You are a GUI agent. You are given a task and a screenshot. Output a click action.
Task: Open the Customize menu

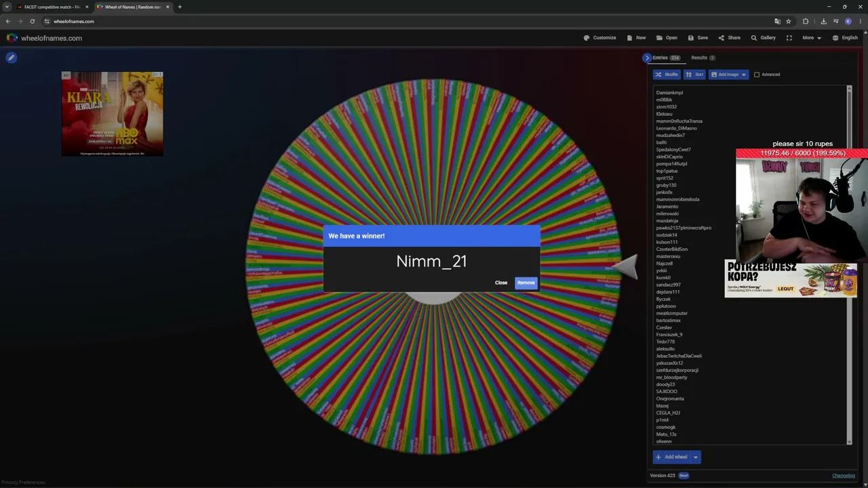600,38
